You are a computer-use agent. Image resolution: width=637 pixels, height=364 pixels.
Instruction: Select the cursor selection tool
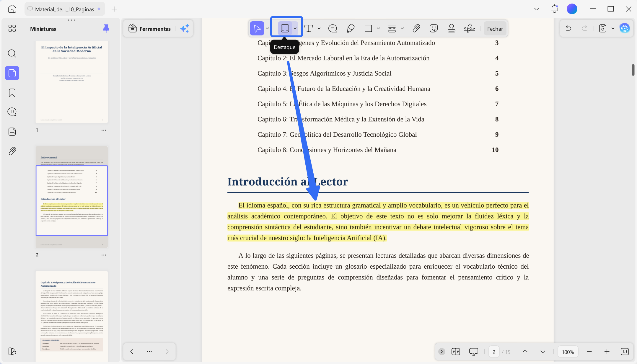[257, 28]
